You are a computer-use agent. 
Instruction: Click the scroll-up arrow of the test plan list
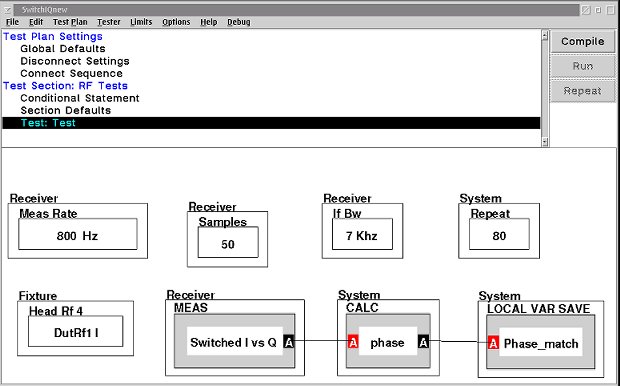545,36
